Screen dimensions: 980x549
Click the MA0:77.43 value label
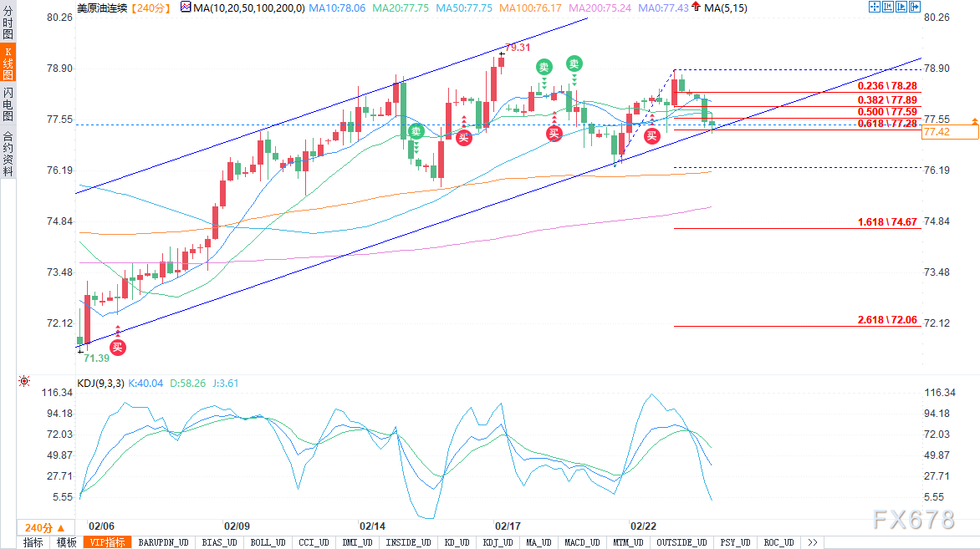click(663, 8)
